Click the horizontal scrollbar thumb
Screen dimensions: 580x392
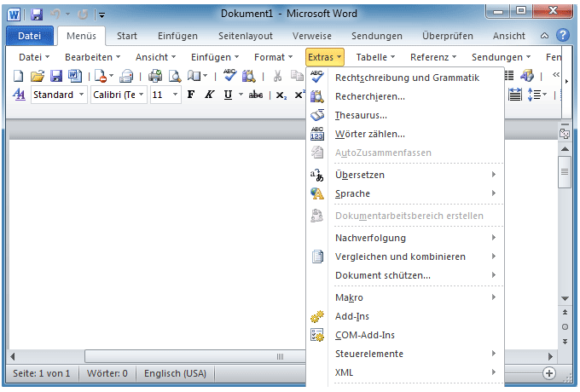click(x=195, y=356)
